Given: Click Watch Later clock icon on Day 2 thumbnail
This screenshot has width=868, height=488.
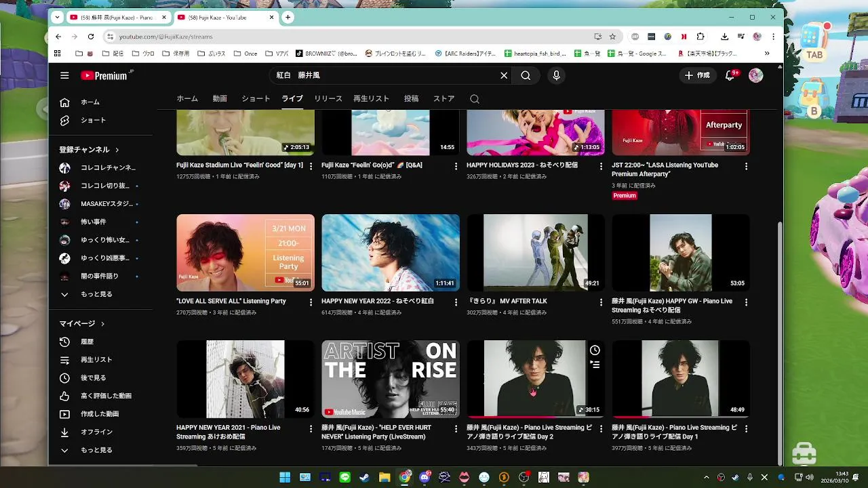Looking at the screenshot, I should (595, 350).
